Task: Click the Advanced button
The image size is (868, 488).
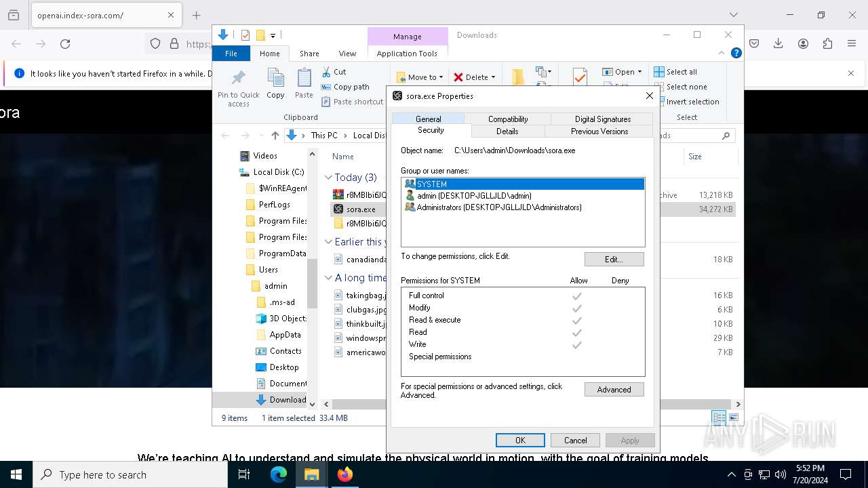Action: 614,390
